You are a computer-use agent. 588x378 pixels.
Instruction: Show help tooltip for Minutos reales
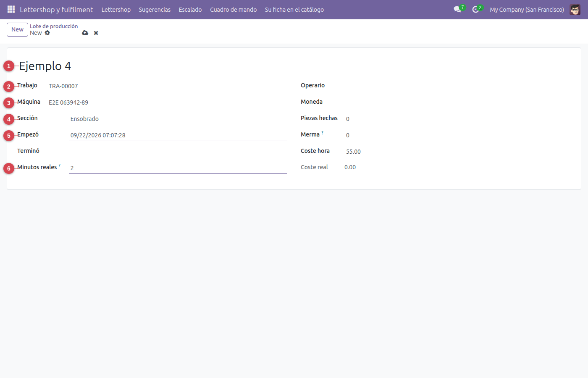[60, 165]
